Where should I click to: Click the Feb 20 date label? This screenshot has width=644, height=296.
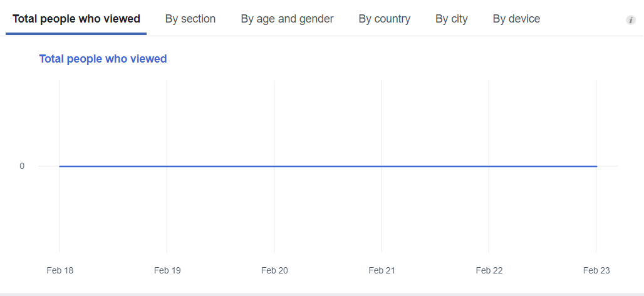click(274, 270)
